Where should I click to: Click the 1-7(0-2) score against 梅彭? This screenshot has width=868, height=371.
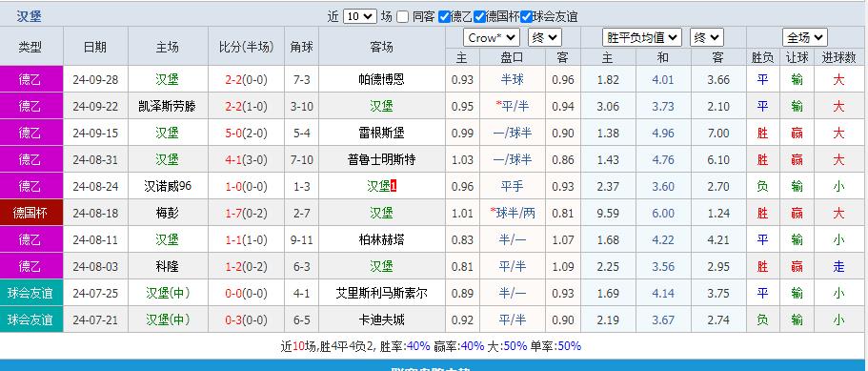pos(246,213)
